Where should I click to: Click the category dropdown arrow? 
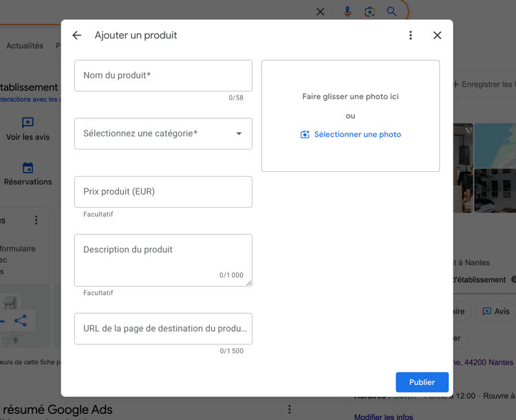pos(239,134)
